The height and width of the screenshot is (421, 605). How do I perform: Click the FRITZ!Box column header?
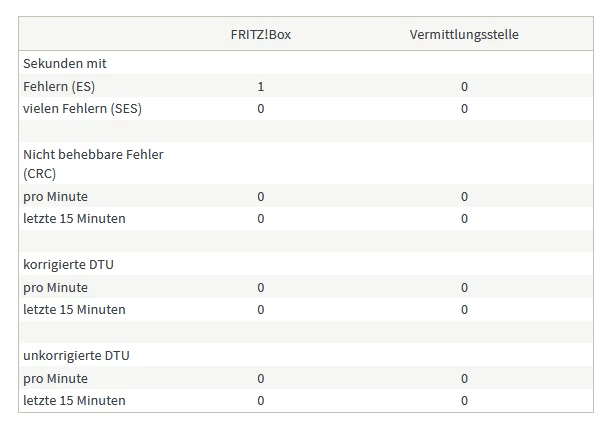pos(260,35)
